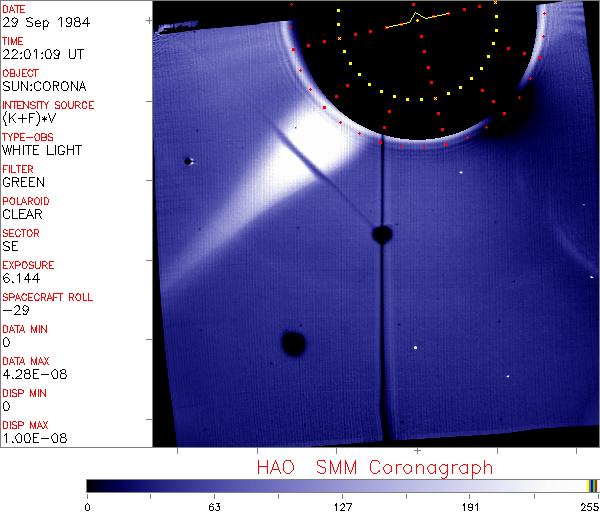Click the colorbar at the 127 tick mark
Viewport: 600px width, 512px height.
[x=342, y=485]
